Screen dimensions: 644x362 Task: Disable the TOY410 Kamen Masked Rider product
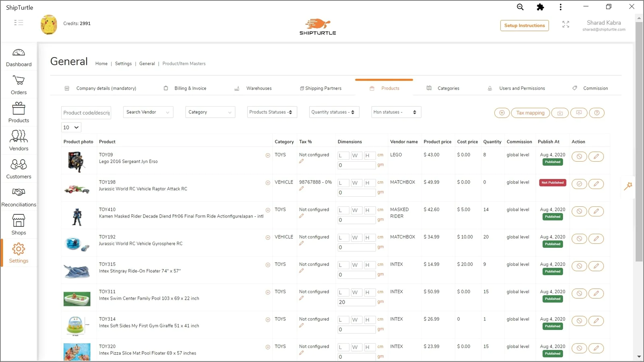579,211
